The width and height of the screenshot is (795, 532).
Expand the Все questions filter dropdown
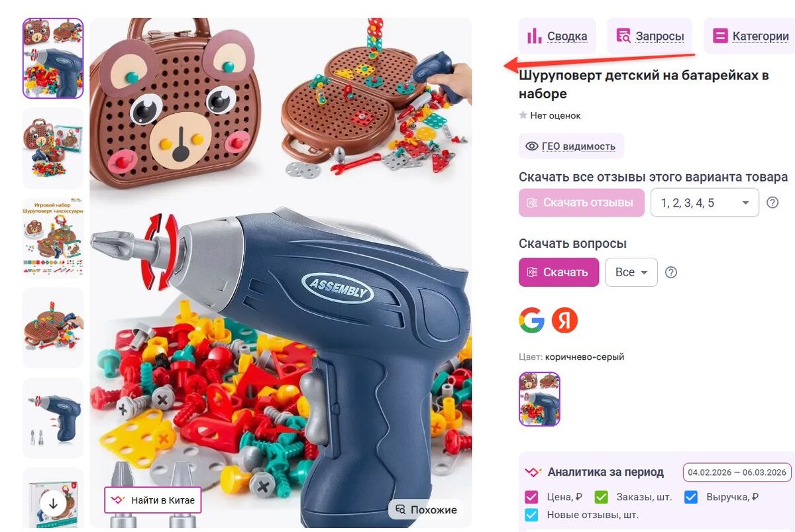click(631, 272)
